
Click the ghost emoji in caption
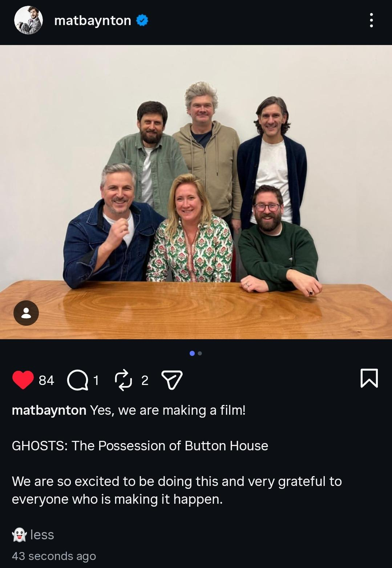coord(20,535)
